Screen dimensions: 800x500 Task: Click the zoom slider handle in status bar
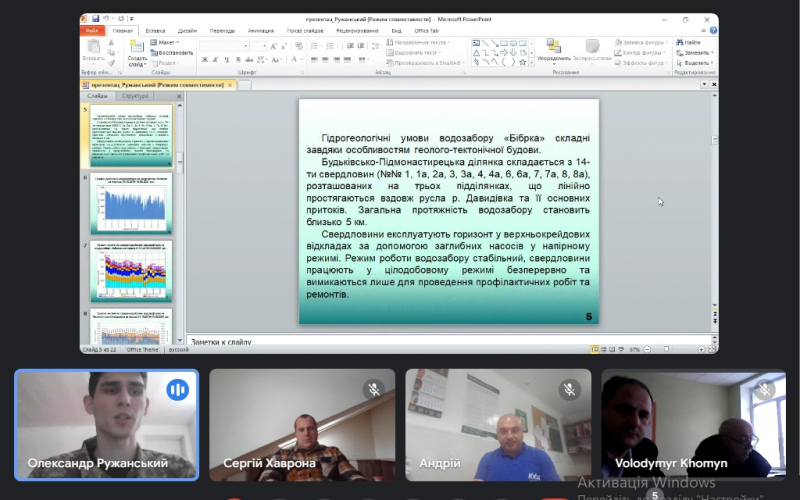pos(666,349)
